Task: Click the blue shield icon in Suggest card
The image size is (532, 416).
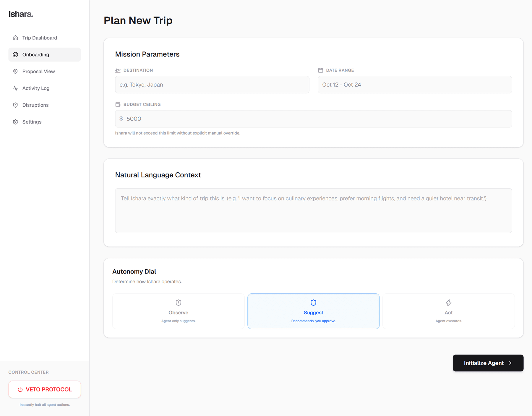Action: [x=314, y=302]
